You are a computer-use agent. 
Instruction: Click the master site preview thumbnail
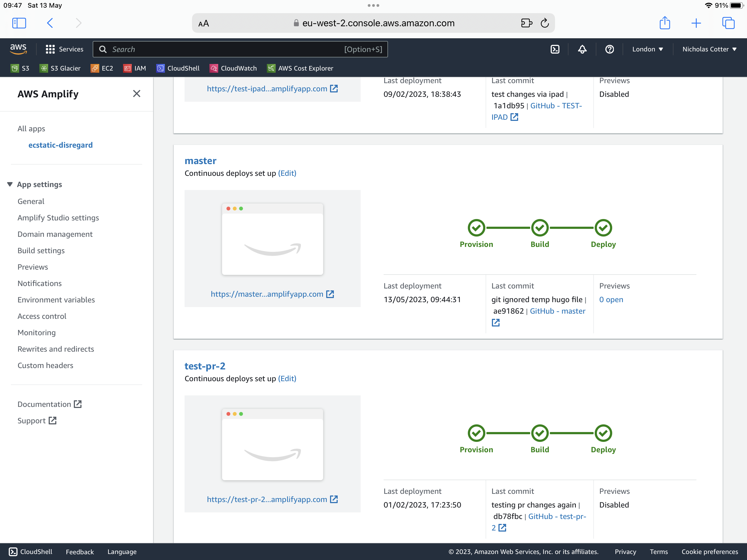272,239
